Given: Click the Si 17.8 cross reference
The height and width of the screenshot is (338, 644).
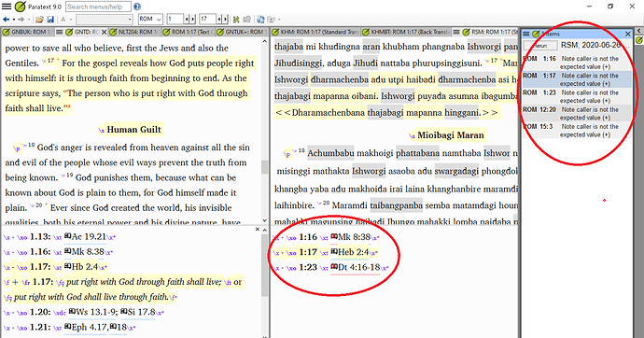Looking at the screenshot, I should pos(142,312).
